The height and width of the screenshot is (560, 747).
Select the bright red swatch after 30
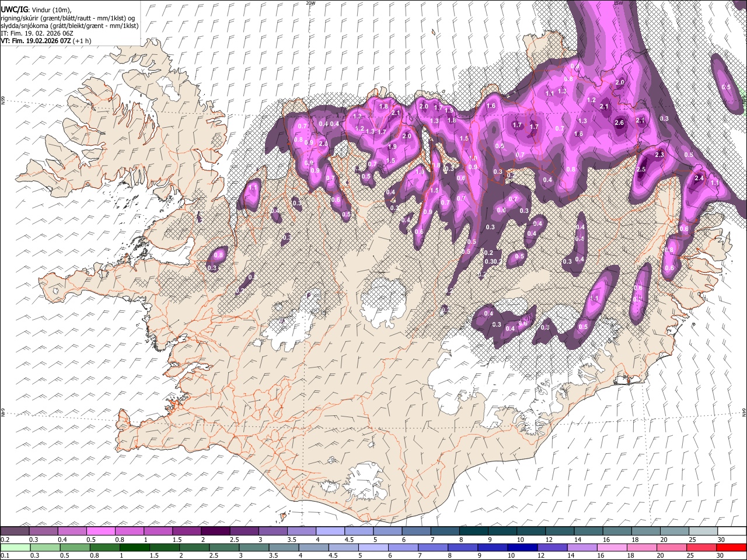point(732,547)
